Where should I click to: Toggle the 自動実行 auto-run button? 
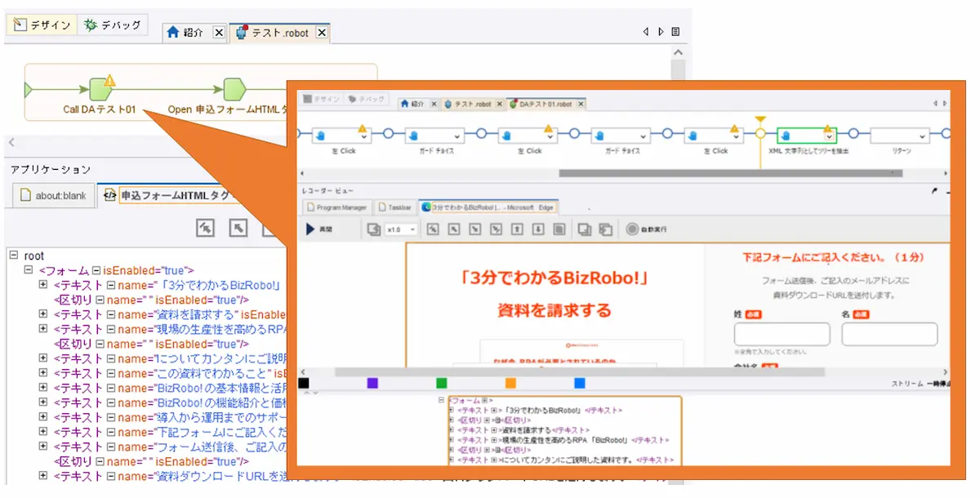(x=647, y=229)
